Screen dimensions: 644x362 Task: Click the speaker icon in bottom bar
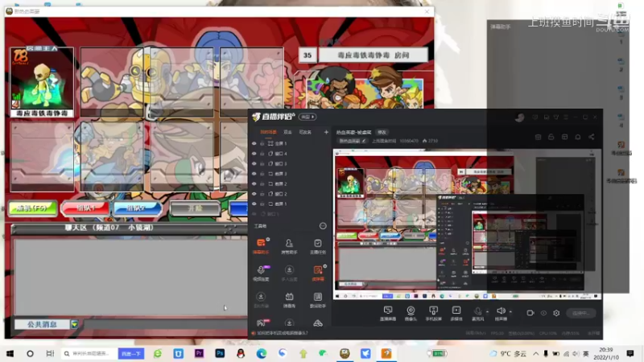click(x=501, y=313)
